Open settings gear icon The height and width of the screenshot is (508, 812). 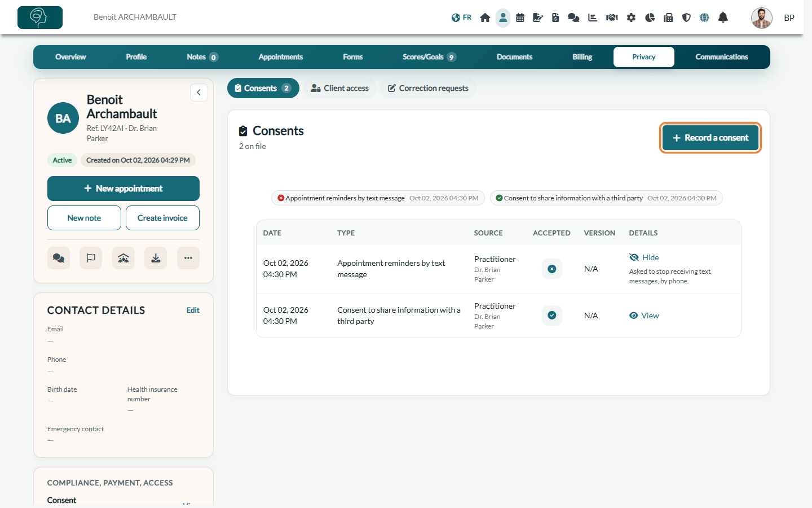[x=631, y=17]
